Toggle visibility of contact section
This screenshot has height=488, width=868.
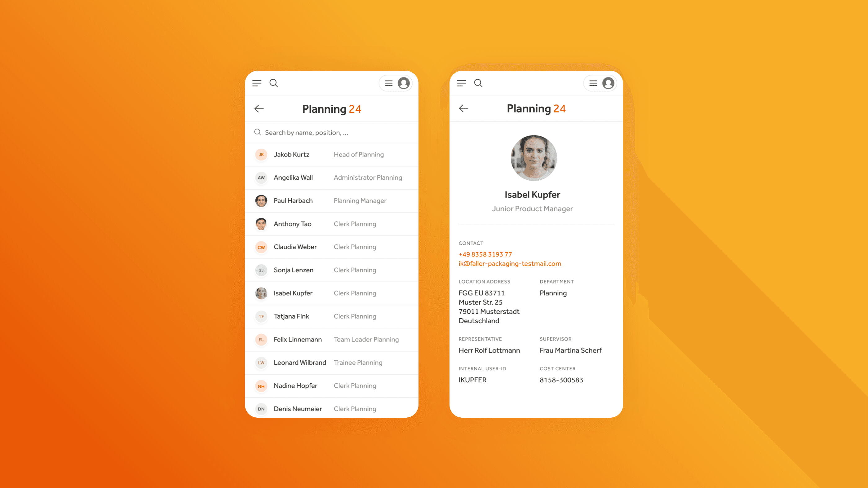pos(471,243)
